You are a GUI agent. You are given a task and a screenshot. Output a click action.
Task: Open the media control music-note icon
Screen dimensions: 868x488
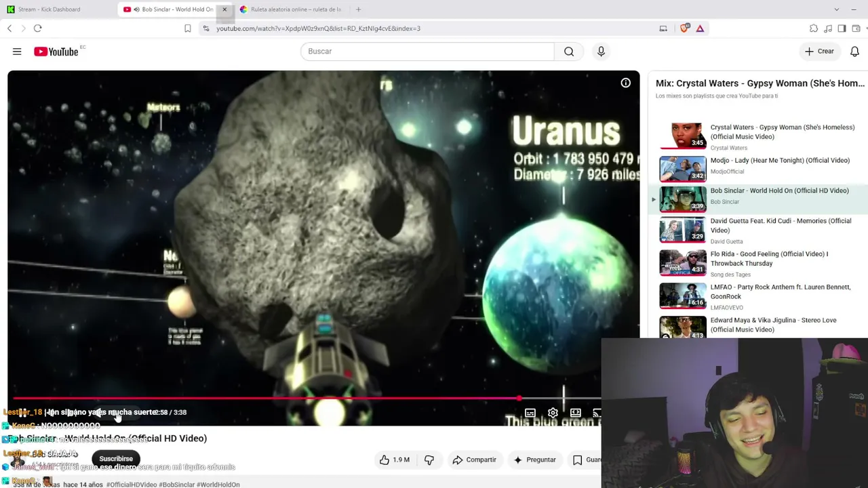[x=828, y=28]
